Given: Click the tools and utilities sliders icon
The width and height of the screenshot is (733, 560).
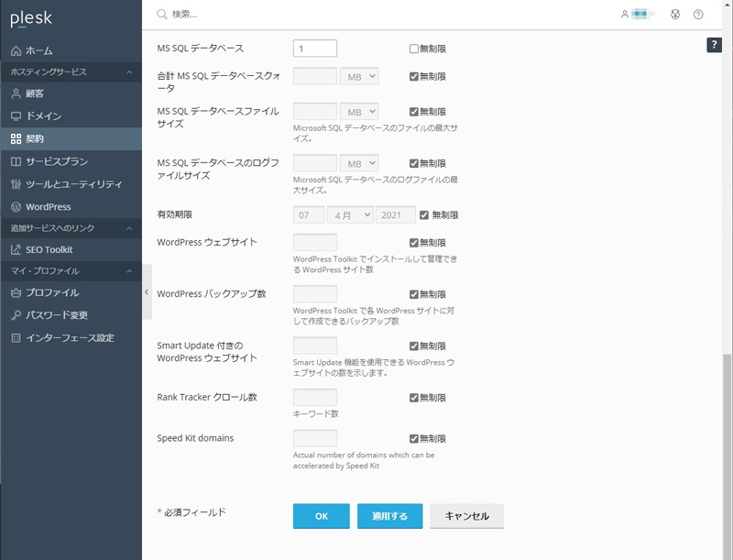Looking at the screenshot, I should [16, 184].
